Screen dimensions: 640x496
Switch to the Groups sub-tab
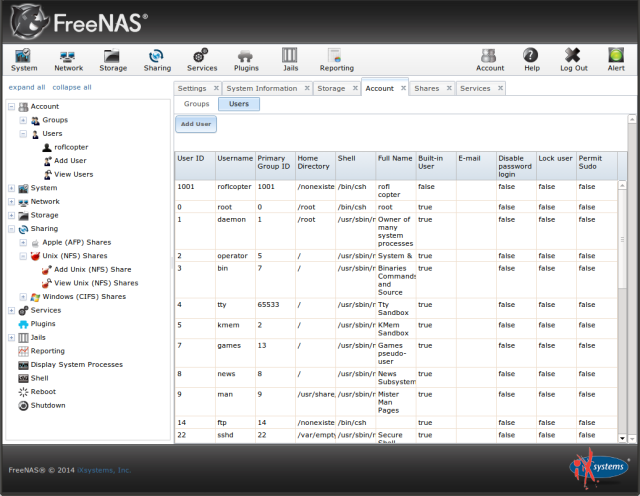click(196, 104)
